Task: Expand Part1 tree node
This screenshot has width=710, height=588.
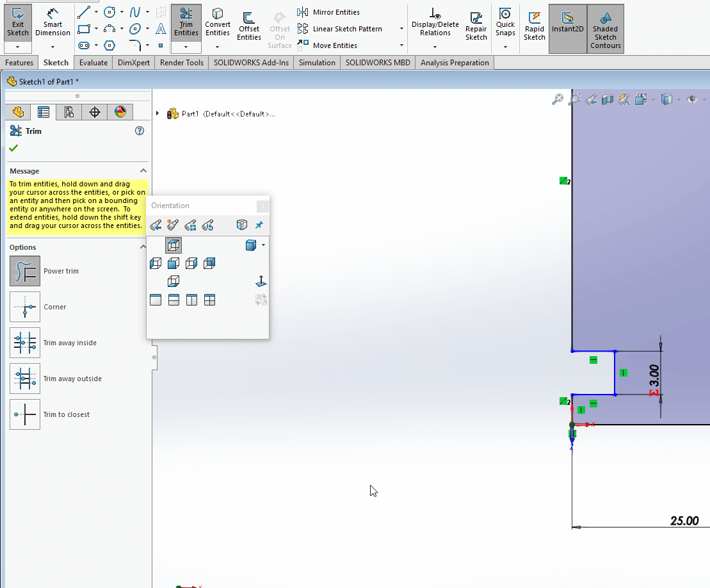Action: tap(157, 113)
